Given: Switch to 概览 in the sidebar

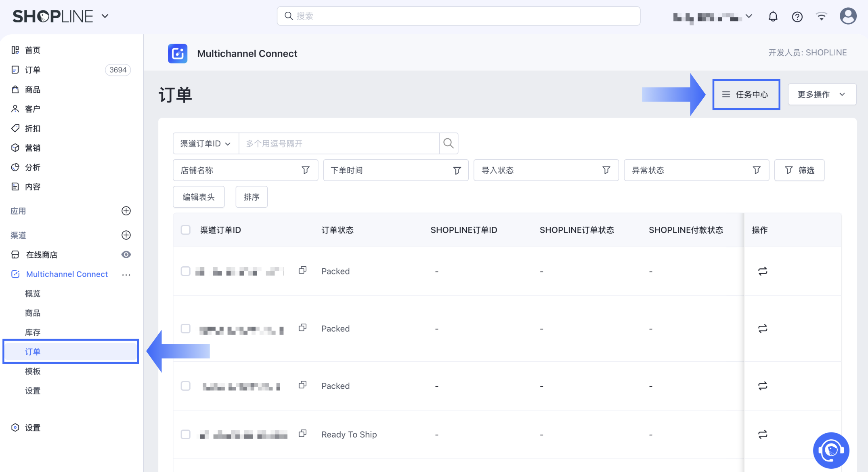Looking at the screenshot, I should click(x=32, y=293).
